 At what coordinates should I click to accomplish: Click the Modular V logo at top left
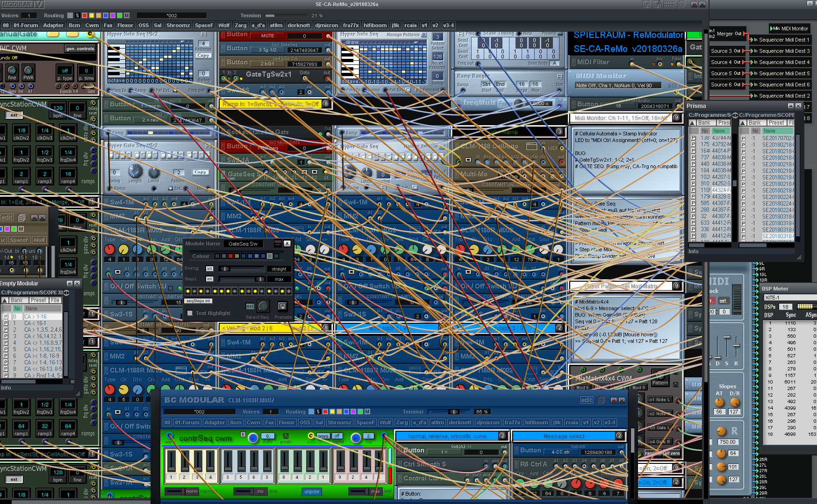click(22, 4)
